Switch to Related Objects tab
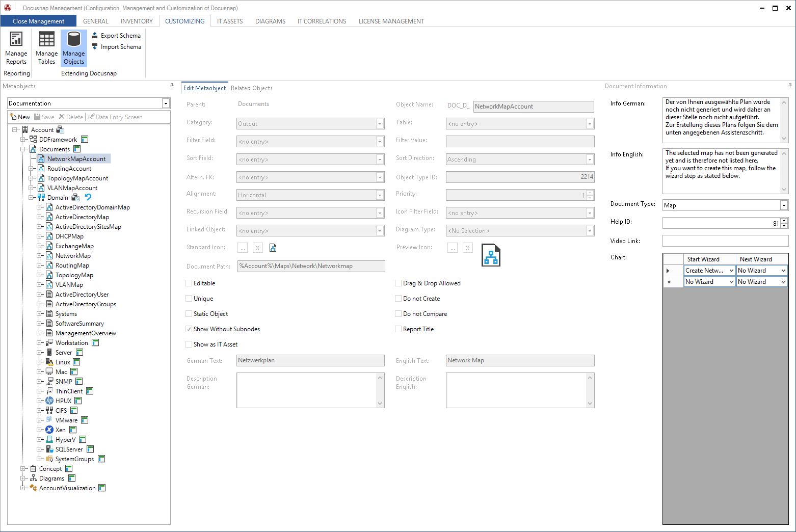This screenshot has height=532, width=796. coord(252,88)
